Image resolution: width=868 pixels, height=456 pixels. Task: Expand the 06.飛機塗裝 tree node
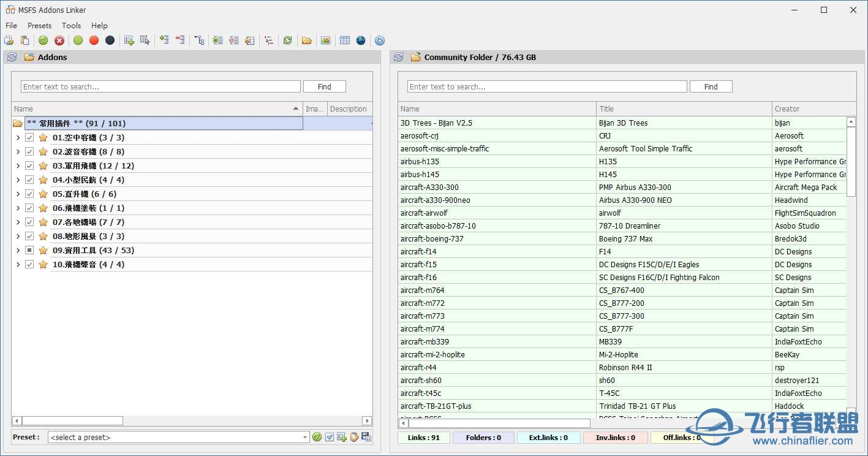point(18,208)
